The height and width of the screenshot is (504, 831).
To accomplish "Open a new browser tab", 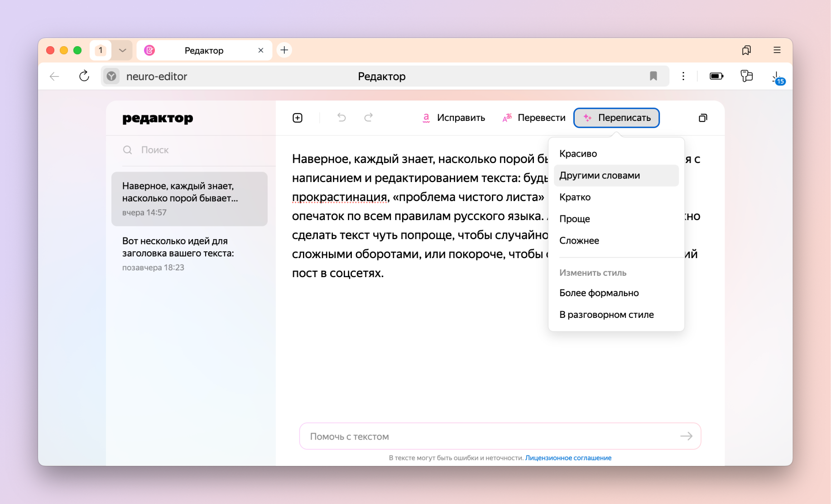I will pos(284,50).
